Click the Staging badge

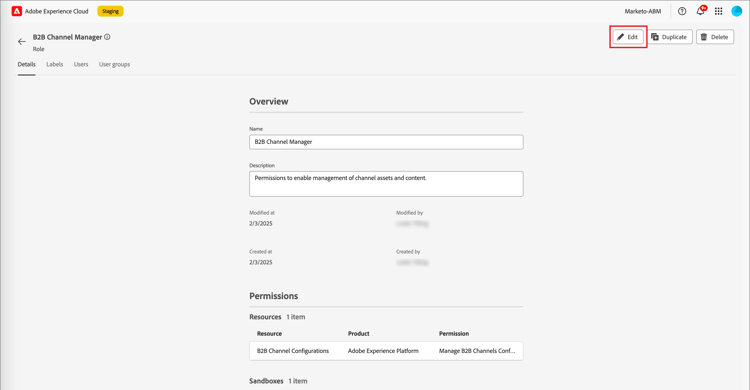[x=110, y=11]
